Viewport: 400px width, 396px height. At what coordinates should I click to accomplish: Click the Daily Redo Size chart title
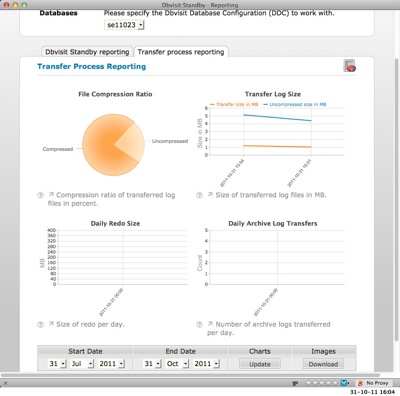pos(115,224)
